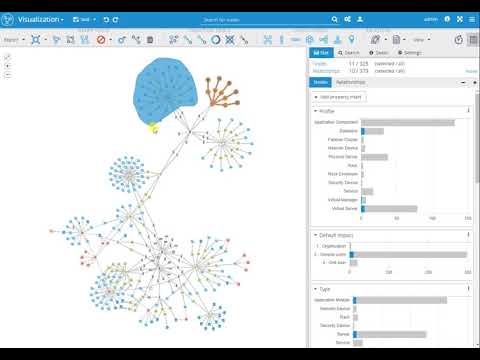Open the hamburger menu in the header
This screenshot has height=360, width=480.
point(472,19)
